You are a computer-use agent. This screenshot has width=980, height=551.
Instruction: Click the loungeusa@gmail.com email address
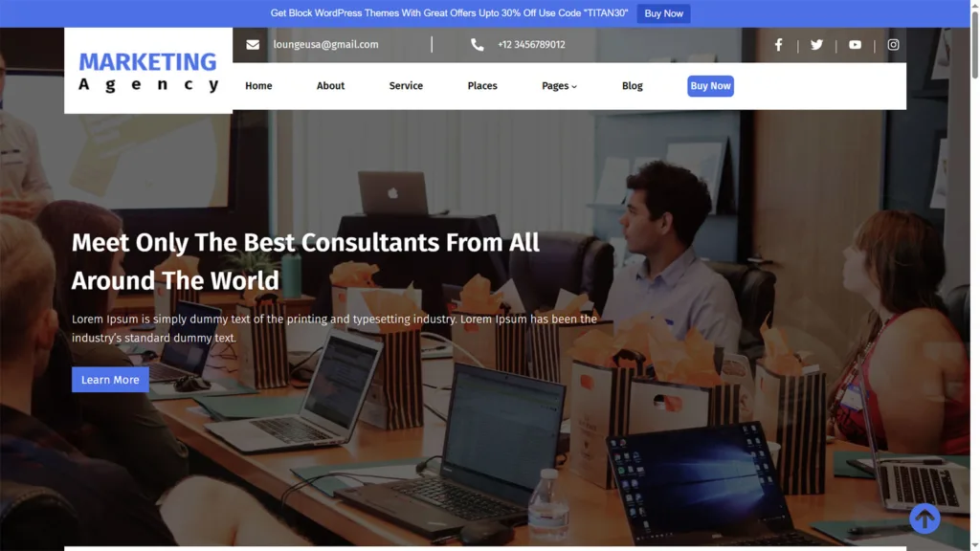tap(325, 45)
